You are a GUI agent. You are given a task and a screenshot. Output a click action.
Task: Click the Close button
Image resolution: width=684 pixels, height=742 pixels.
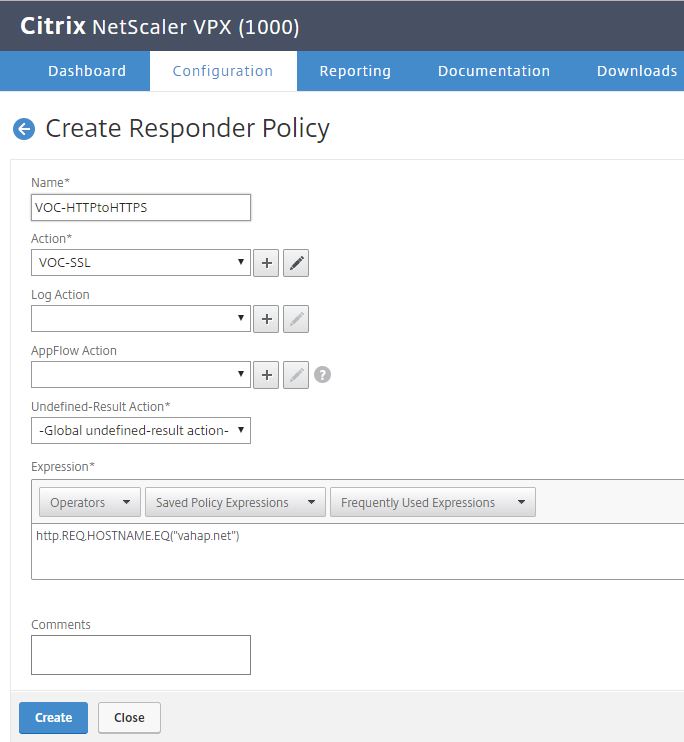pos(129,717)
